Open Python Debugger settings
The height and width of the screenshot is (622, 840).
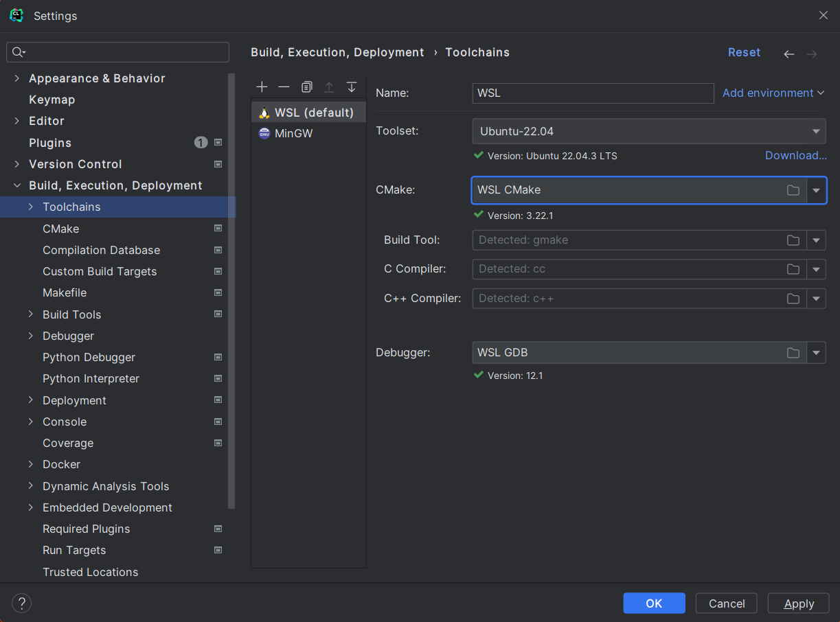coord(89,357)
